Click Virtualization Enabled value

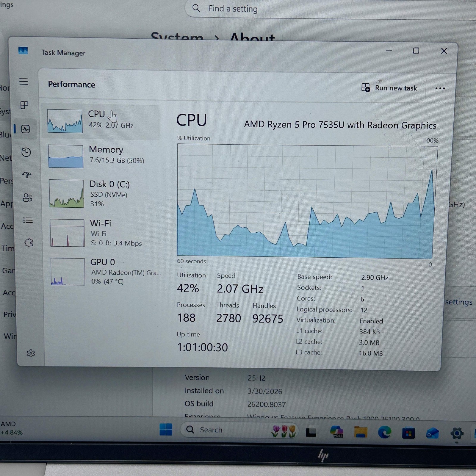click(x=371, y=321)
